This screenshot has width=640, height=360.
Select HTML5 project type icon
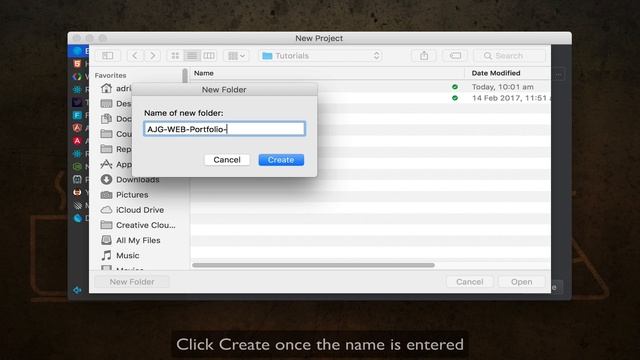pyautogui.click(x=77, y=64)
